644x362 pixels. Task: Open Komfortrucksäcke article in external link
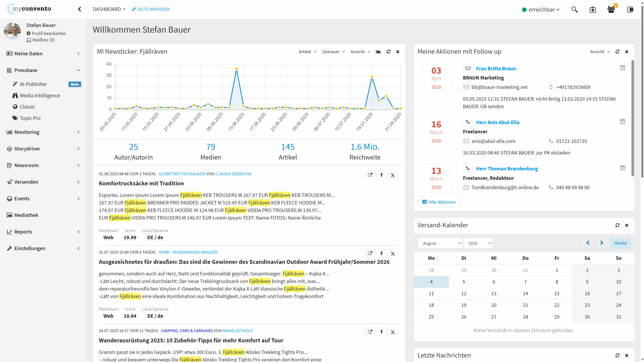click(x=370, y=175)
